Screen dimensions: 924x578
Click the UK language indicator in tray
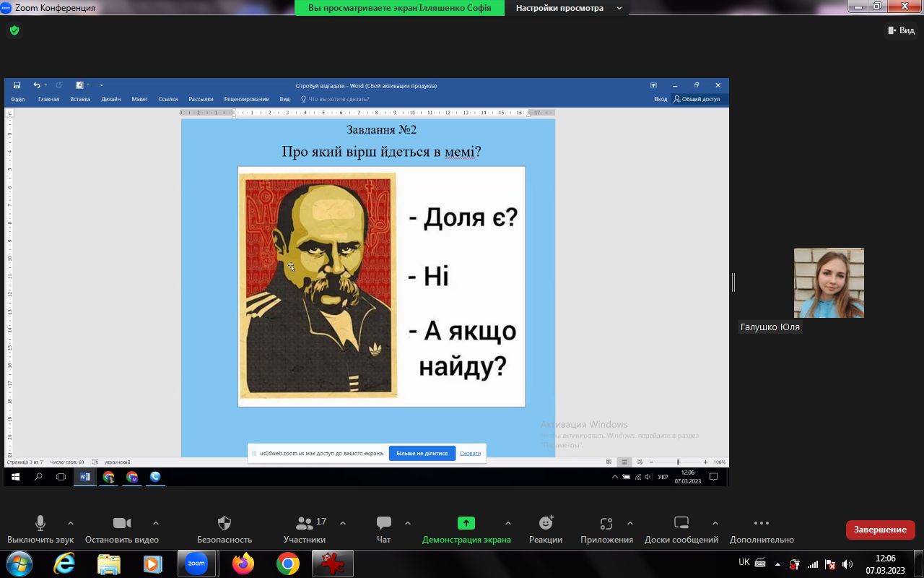coord(744,562)
